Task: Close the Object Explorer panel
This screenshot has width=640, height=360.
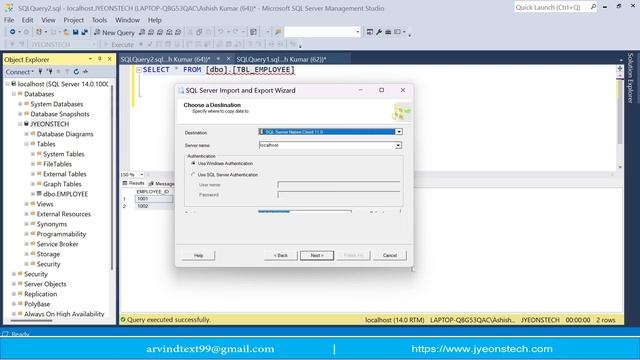Action: click(x=109, y=59)
